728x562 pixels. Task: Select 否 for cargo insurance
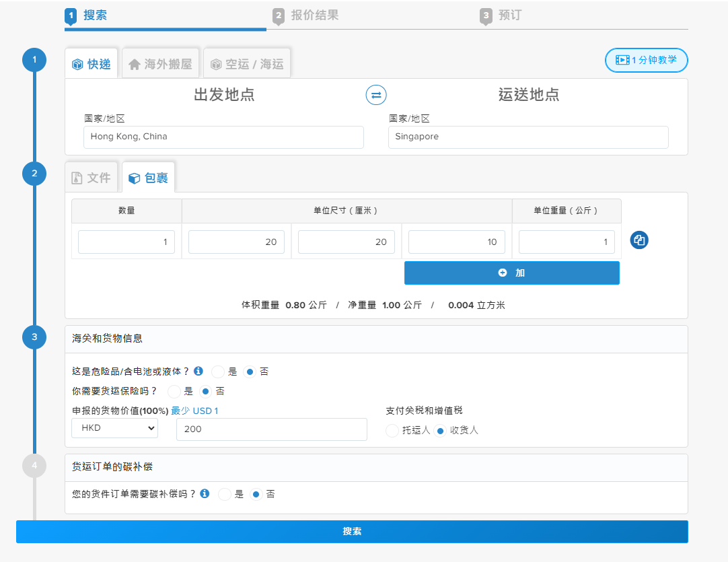[x=206, y=392]
